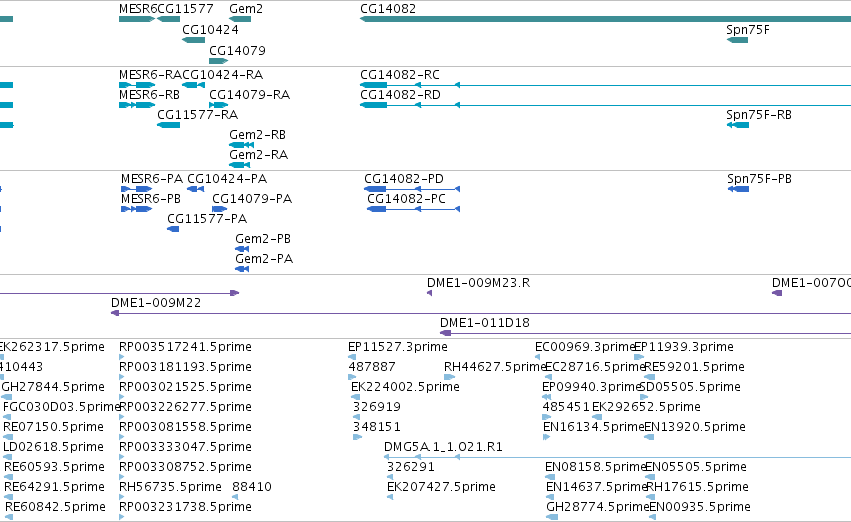This screenshot has width=851, height=522.
Task: Click feature 326919
Action: (377, 407)
